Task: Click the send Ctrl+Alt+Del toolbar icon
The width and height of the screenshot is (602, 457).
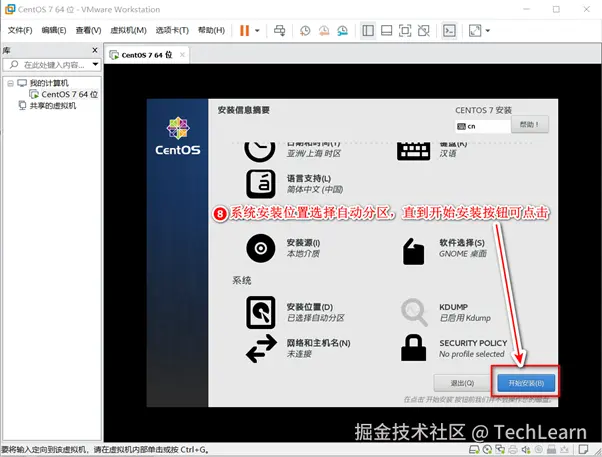Action: [x=280, y=30]
